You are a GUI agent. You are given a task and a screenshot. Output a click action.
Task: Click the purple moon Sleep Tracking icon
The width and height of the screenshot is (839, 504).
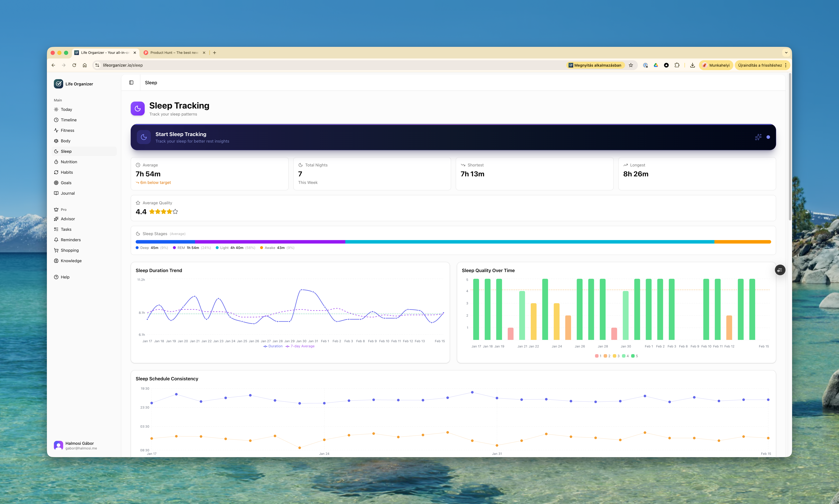(x=138, y=109)
